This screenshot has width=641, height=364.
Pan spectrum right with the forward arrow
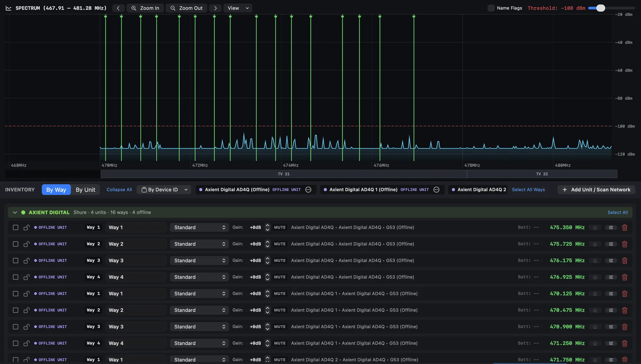215,8
